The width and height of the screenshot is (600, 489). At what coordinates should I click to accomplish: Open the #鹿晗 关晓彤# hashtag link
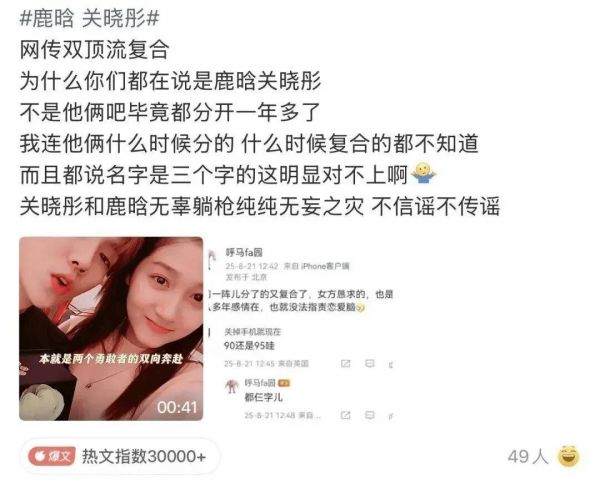click(89, 19)
